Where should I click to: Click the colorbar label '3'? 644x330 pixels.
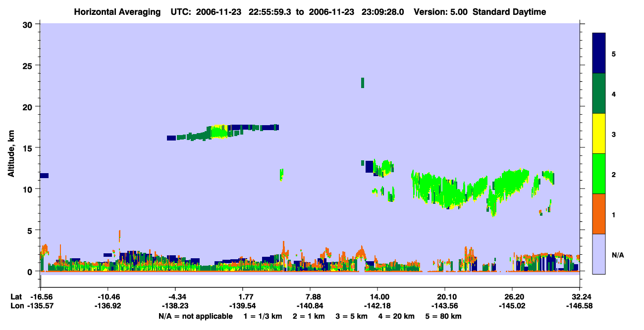(614, 134)
